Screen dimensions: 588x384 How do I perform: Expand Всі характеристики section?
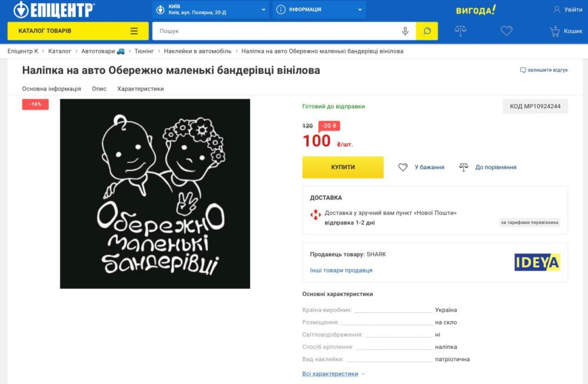(330, 373)
